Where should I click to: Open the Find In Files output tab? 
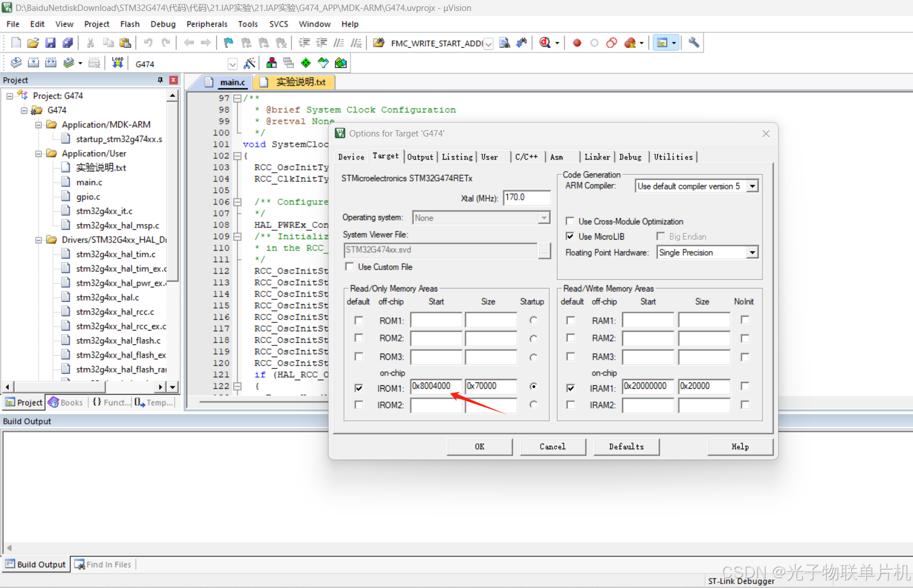click(x=103, y=564)
